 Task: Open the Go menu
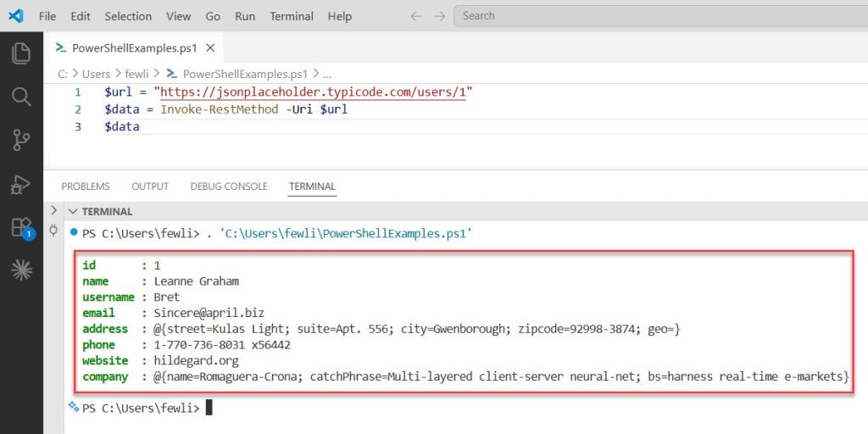213,17
